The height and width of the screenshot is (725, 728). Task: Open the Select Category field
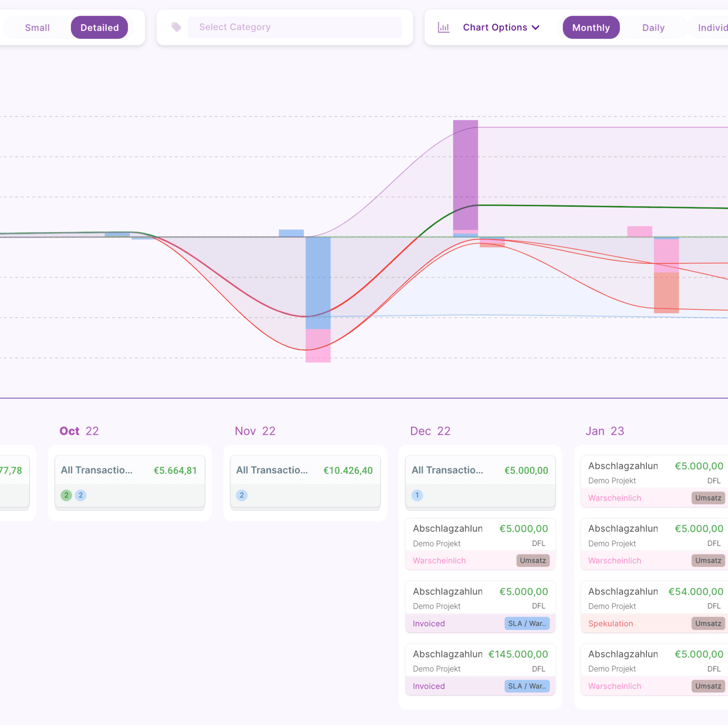pos(294,27)
